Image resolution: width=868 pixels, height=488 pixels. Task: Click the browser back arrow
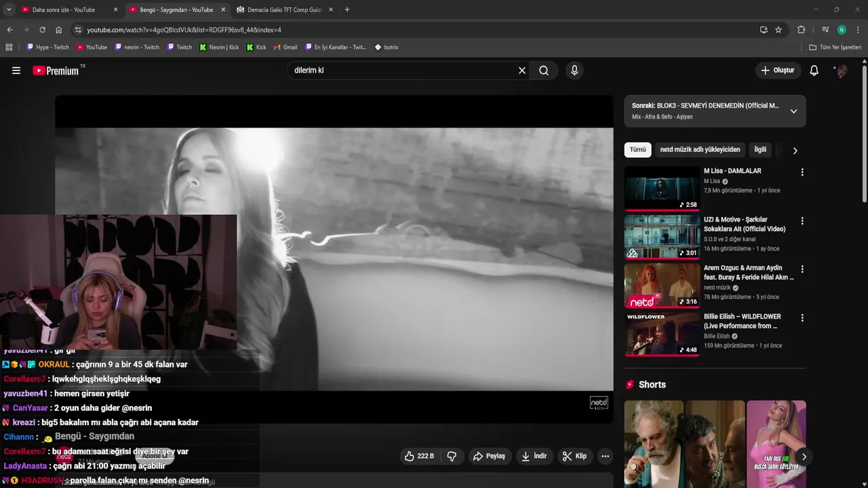click(x=9, y=30)
